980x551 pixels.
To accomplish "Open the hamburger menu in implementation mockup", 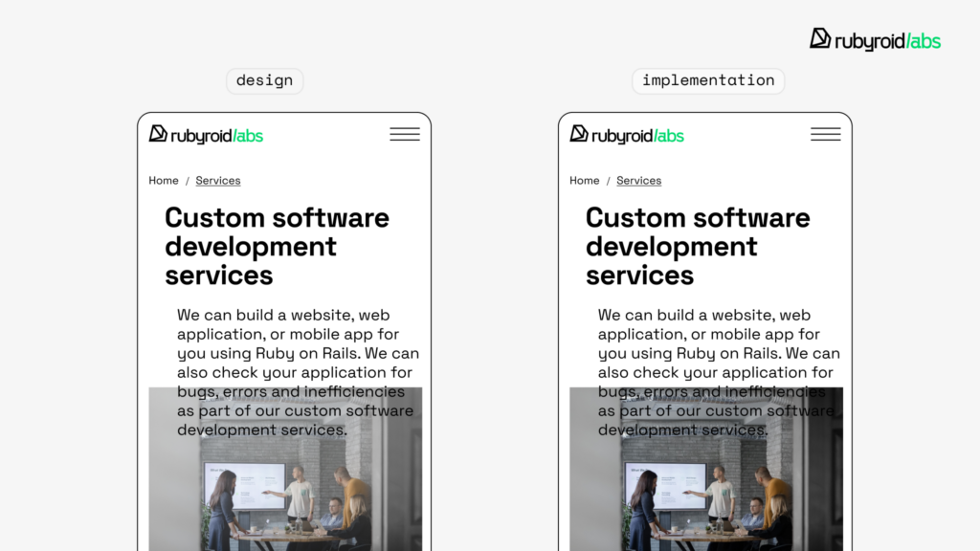I will (825, 134).
